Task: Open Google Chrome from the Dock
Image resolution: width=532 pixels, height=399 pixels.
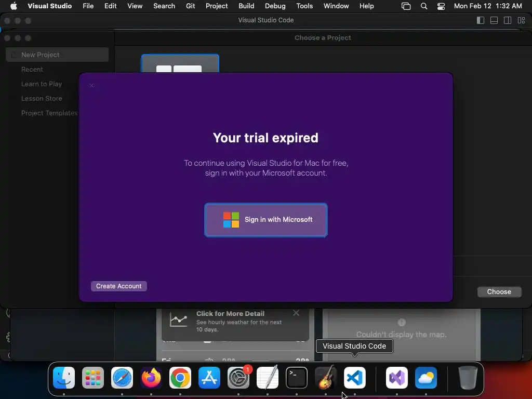Action: [x=180, y=378]
